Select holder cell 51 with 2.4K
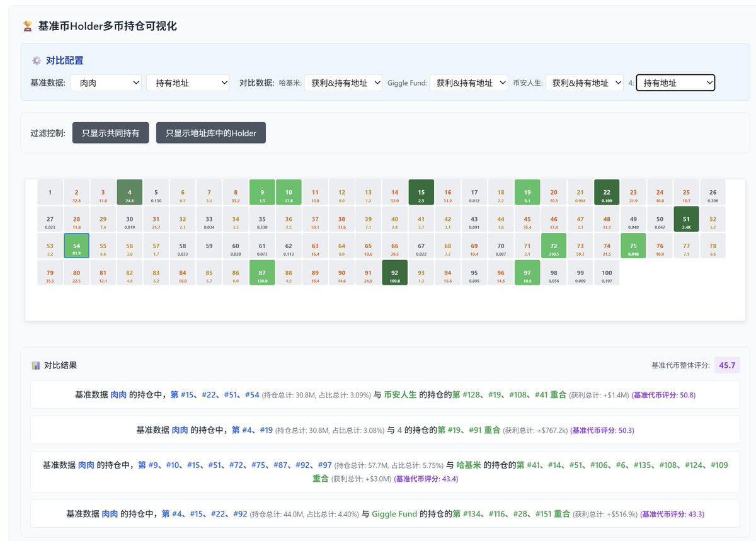The image size is (756, 541). [687, 219]
